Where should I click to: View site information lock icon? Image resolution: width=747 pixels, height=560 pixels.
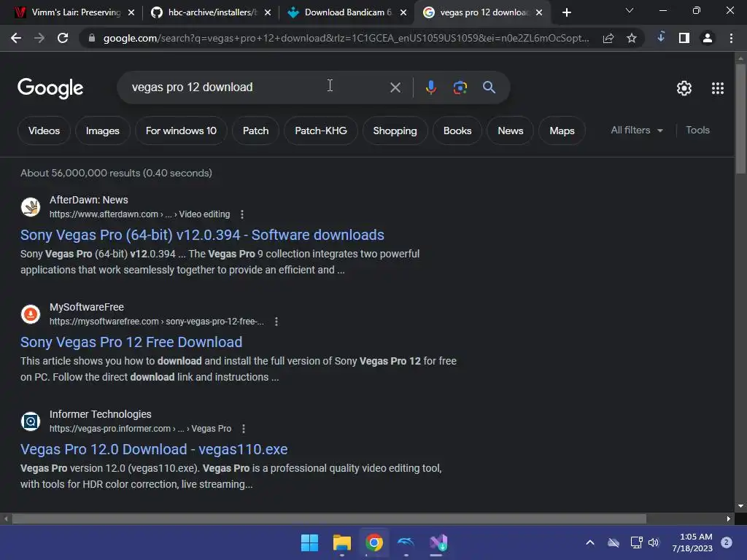click(92, 38)
